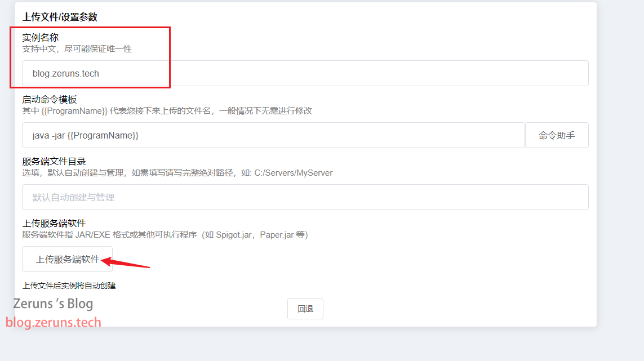Open the red blog.zeruns.tech watermark link
This screenshot has width=644, height=361.
coord(54,322)
